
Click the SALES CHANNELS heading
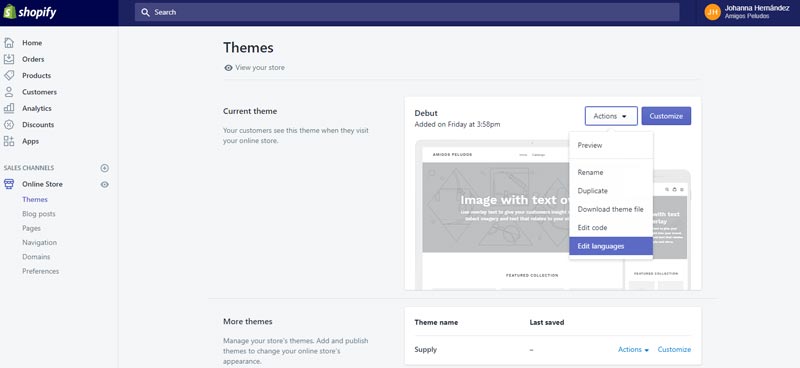click(29, 168)
